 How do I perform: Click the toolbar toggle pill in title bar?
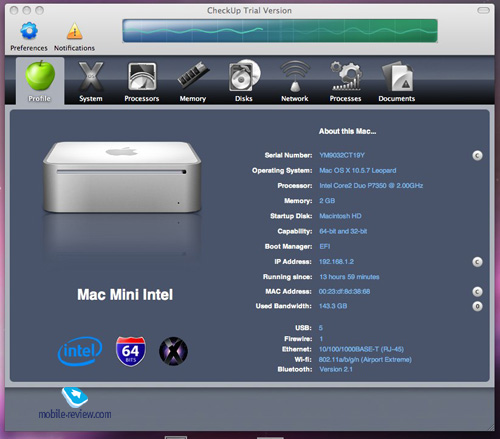click(x=483, y=11)
